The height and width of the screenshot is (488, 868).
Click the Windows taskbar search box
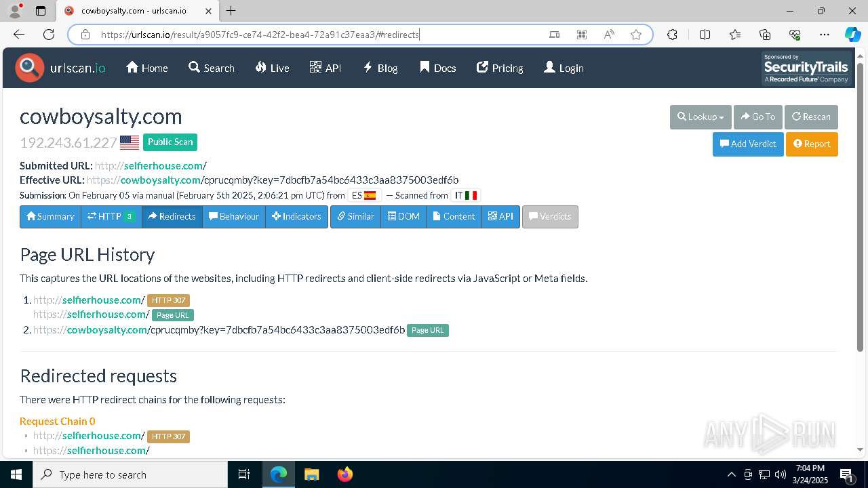click(130, 474)
